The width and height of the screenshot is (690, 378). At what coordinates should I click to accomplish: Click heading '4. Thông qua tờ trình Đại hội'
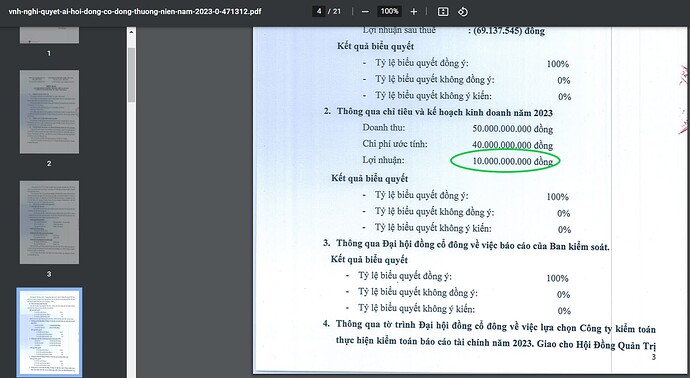[489, 327]
